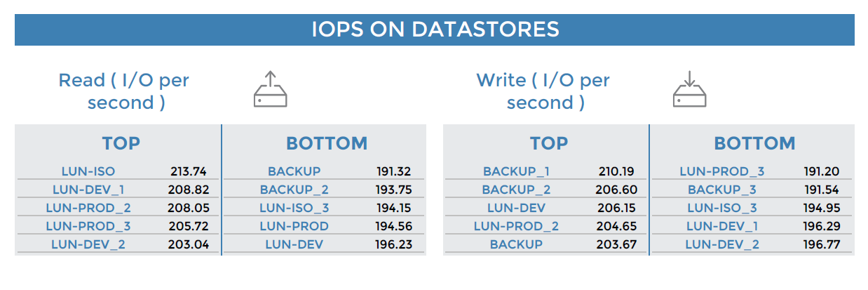Image resolution: width=868 pixels, height=290 pixels.
Task: Select LUN-DEV_2 in Write bottom list
Action: [x=721, y=244]
